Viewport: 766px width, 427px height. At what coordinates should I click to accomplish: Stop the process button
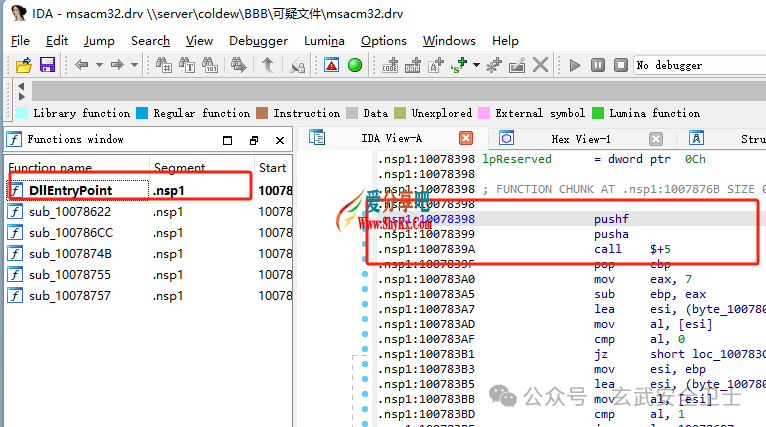coord(621,65)
